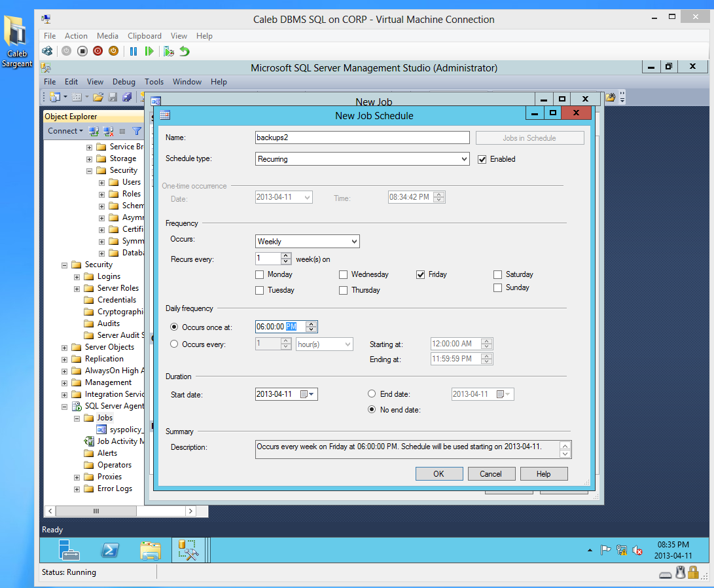
Task: Turn off the virtual machine via stop icon
Action: click(82, 51)
